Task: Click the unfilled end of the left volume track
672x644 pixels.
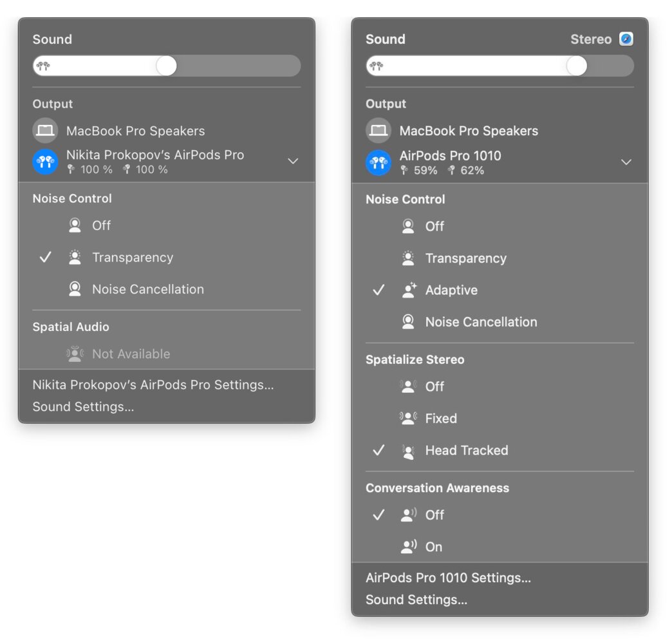Action: click(x=239, y=66)
